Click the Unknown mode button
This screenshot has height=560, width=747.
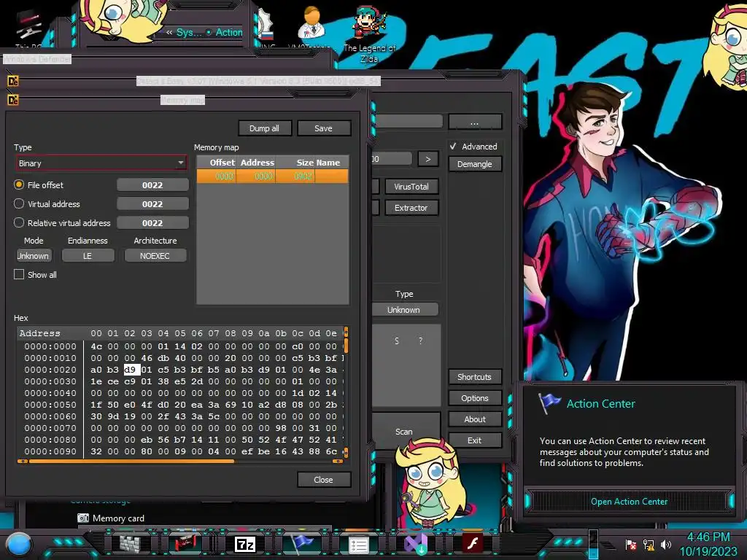(33, 256)
